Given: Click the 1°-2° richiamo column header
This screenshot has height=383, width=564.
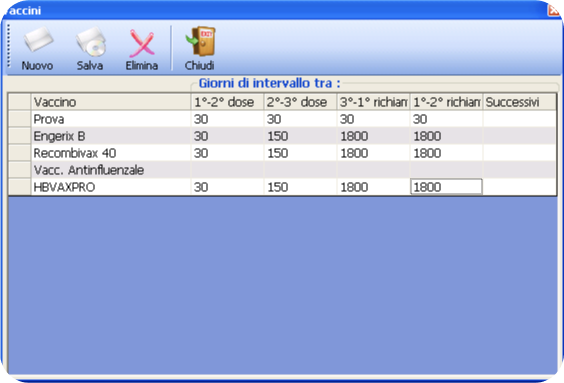Looking at the screenshot, I should click(446, 102).
